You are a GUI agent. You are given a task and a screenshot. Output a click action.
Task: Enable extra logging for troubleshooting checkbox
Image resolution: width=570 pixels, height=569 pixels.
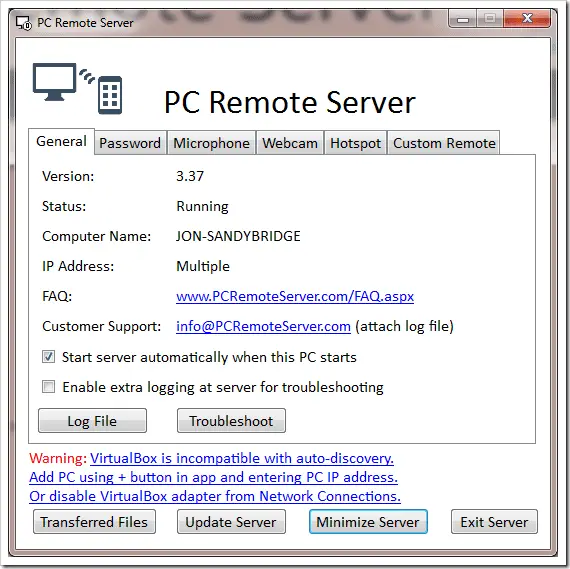pyautogui.click(x=48, y=386)
